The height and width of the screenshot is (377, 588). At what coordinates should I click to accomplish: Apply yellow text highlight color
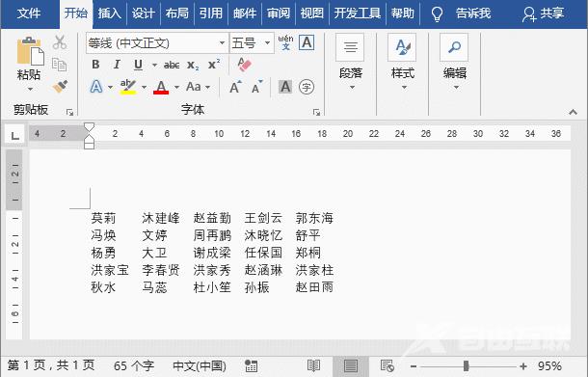pos(128,87)
